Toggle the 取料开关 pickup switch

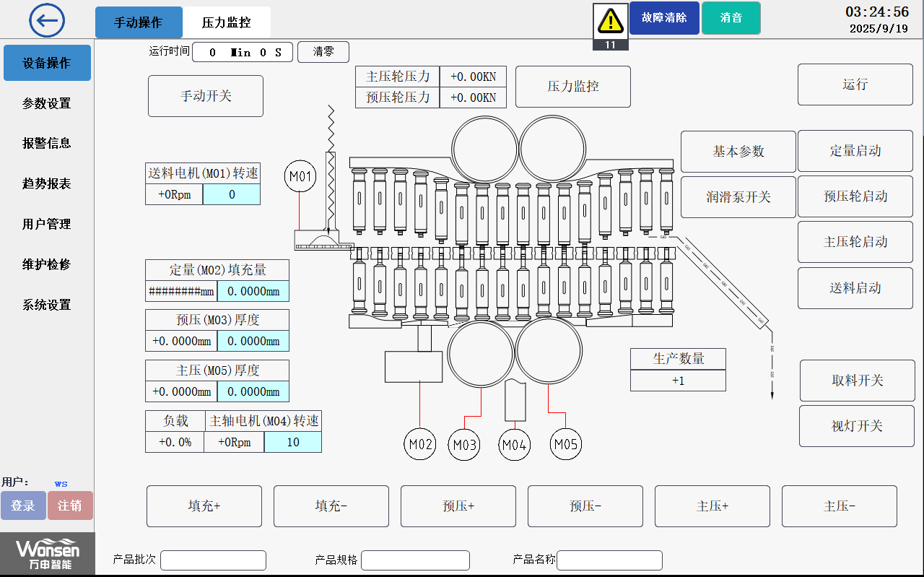[857, 381]
